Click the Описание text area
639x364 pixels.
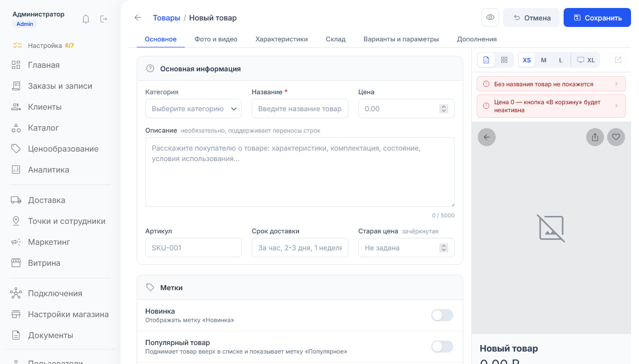(x=300, y=172)
